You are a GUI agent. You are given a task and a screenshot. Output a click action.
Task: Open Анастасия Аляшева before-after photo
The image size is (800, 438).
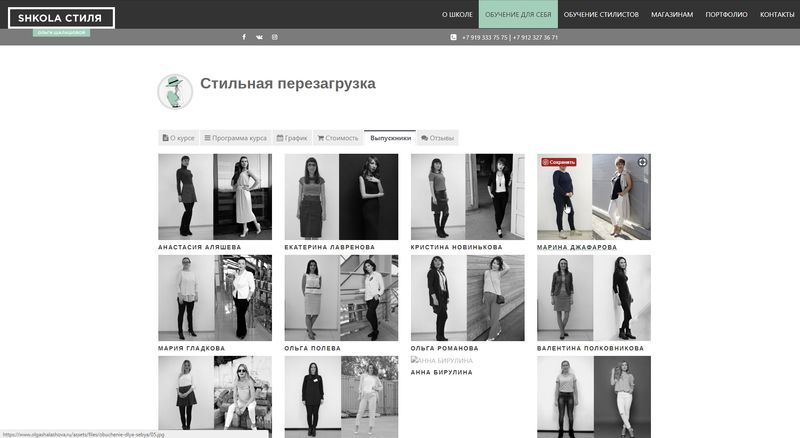coord(215,197)
